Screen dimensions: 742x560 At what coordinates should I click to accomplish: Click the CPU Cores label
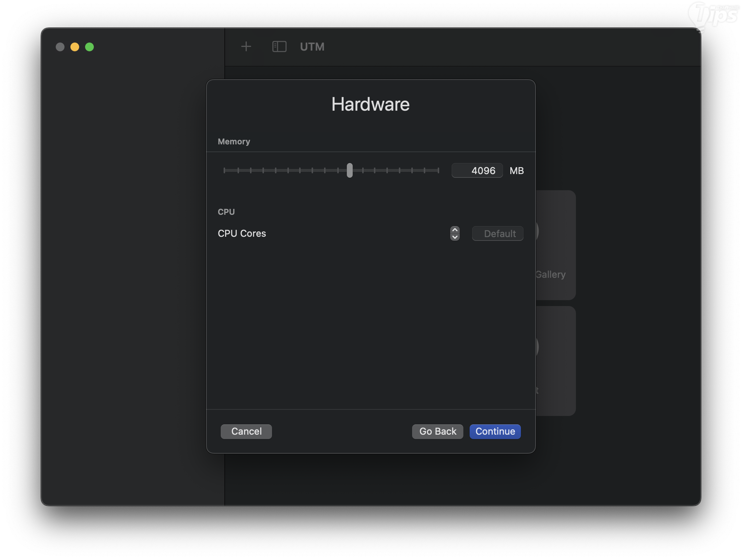pyautogui.click(x=242, y=233)
